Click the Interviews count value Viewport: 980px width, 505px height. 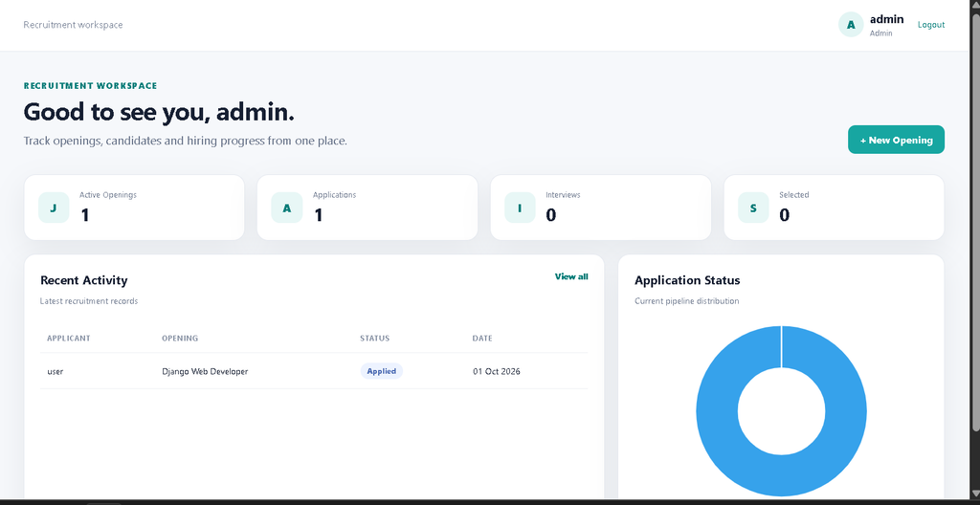pyautogui.click(x=551, y=215)
